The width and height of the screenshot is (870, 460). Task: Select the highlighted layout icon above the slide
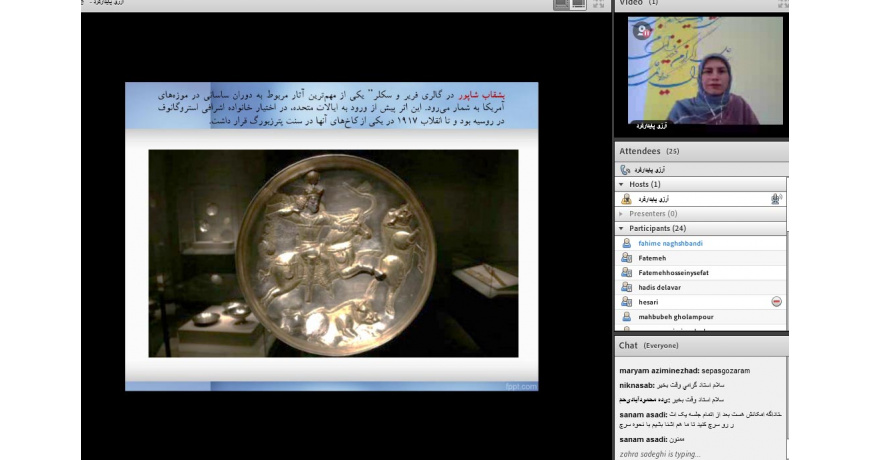coord(579,4)
